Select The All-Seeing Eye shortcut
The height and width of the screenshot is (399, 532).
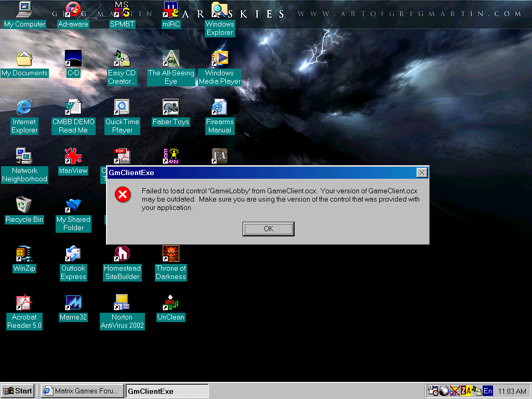(x=171, y=68)
